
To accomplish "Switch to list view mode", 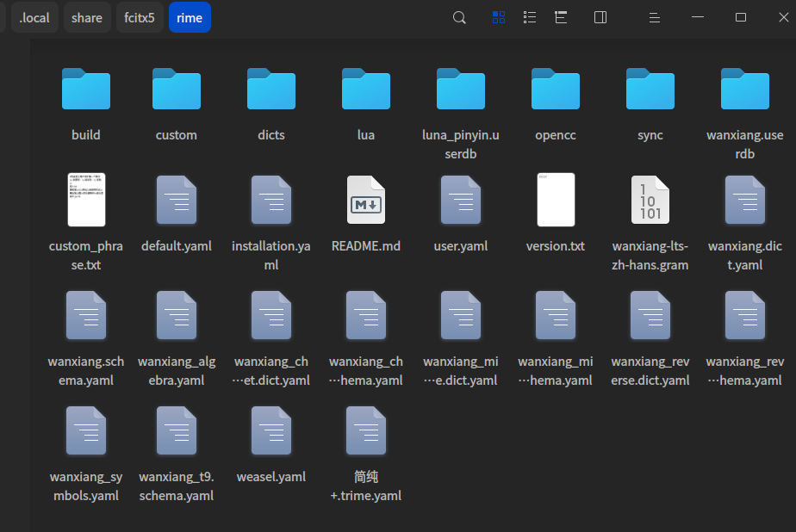I will coord(530,17).
